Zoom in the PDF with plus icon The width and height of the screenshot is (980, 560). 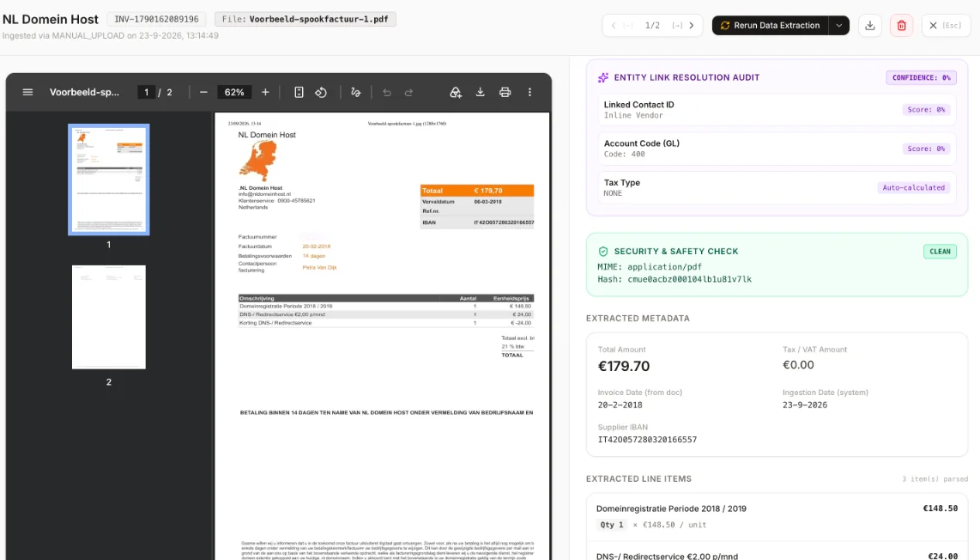point(265,92)
